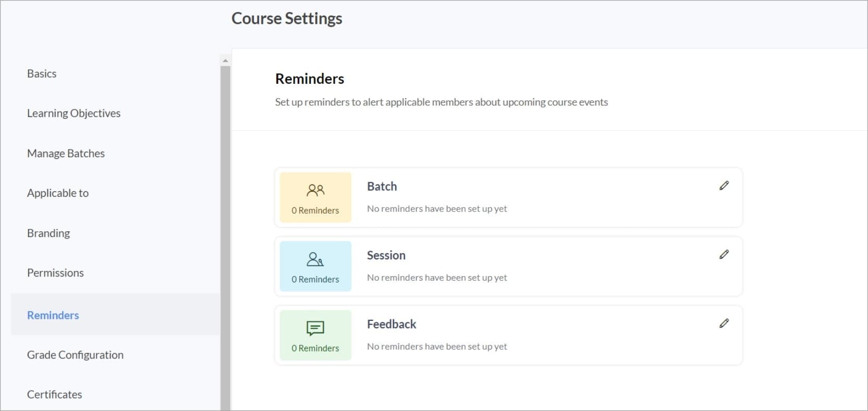868x411 pixels.
Task: Go to Certificates settings
Action: (x=55, y=394)
